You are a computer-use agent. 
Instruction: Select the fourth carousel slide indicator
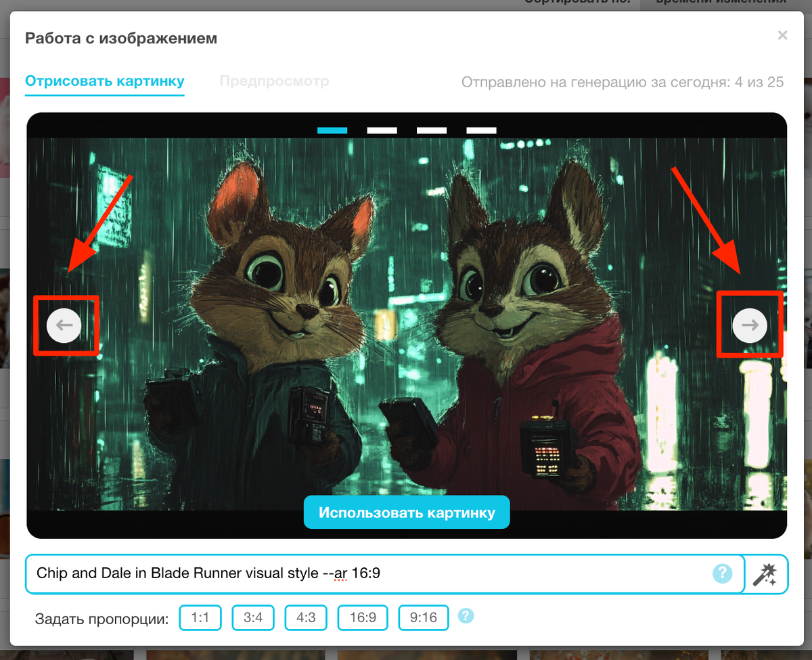[481, 130]
